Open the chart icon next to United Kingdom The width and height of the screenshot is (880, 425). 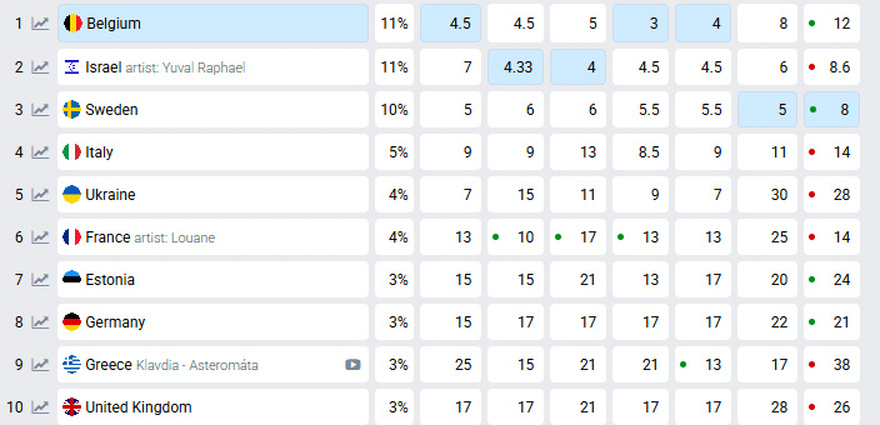tap(40, 407)
